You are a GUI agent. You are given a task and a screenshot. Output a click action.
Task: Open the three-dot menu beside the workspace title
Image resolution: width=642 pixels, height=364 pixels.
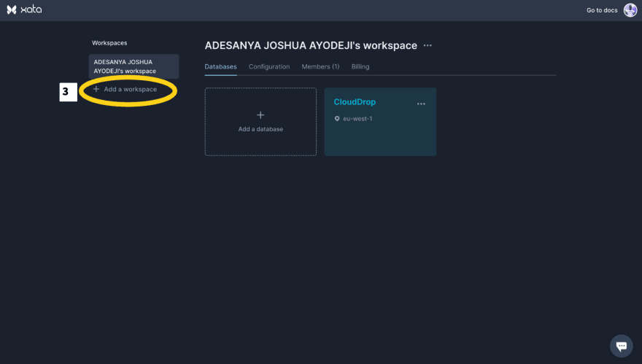(x=428, y=46)
